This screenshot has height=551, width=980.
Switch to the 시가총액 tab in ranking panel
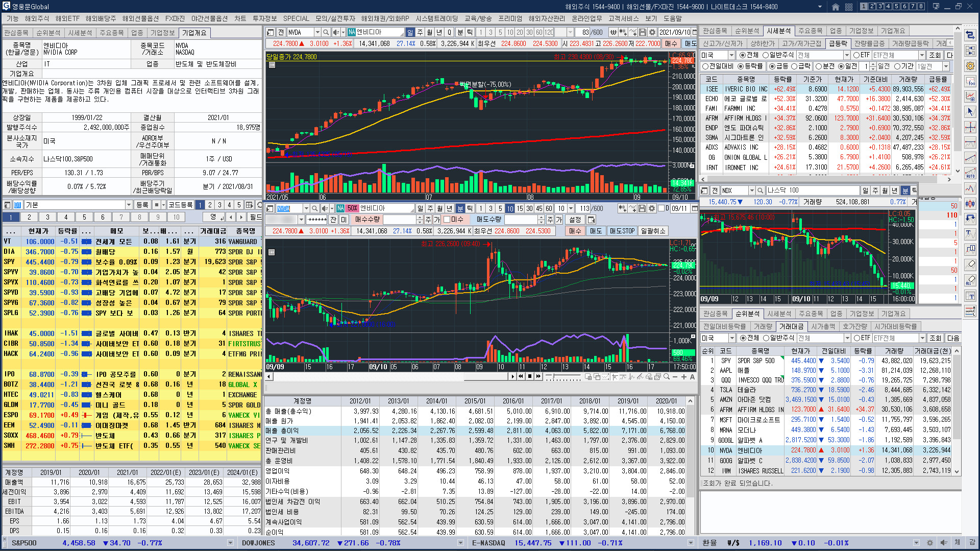pos(823,326)
